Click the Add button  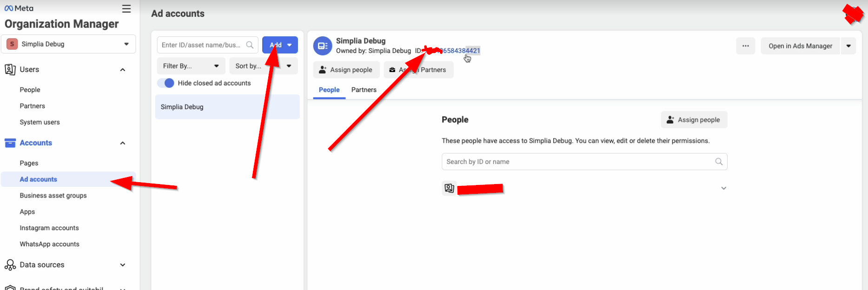tap(280, 45)
